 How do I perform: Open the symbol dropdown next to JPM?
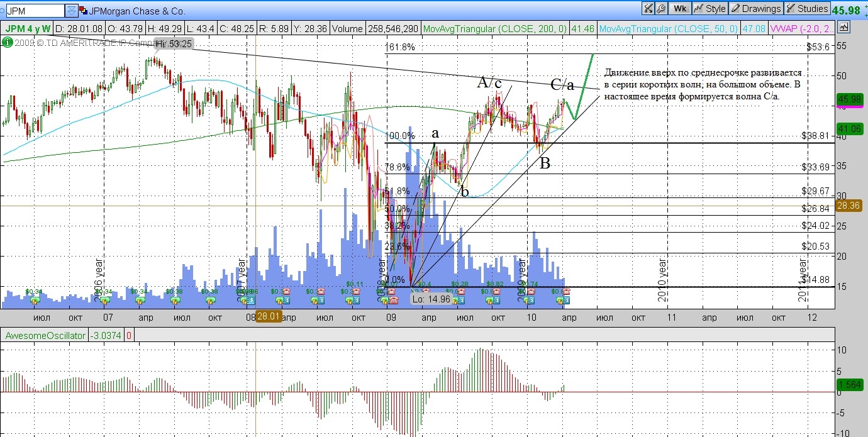72,10
